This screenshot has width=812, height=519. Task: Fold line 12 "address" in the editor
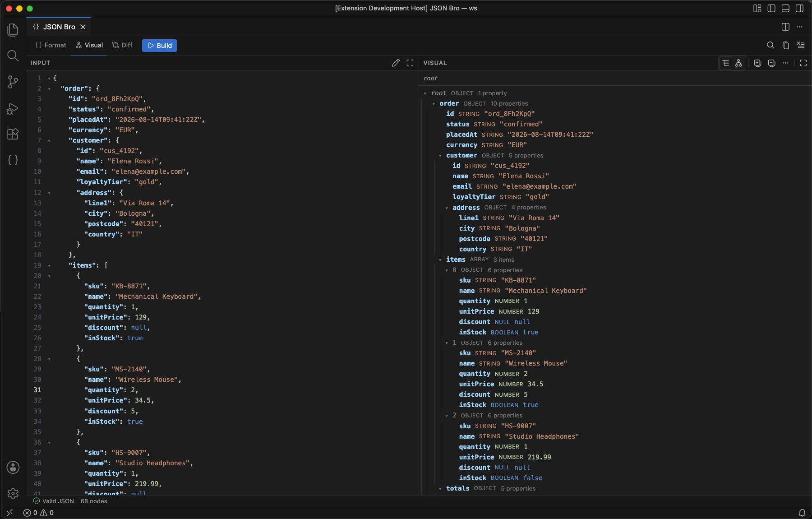[x=49, y=193]
